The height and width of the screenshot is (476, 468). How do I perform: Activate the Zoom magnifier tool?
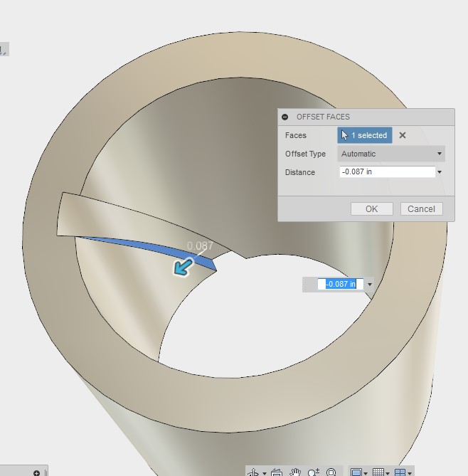click(313, 472)
